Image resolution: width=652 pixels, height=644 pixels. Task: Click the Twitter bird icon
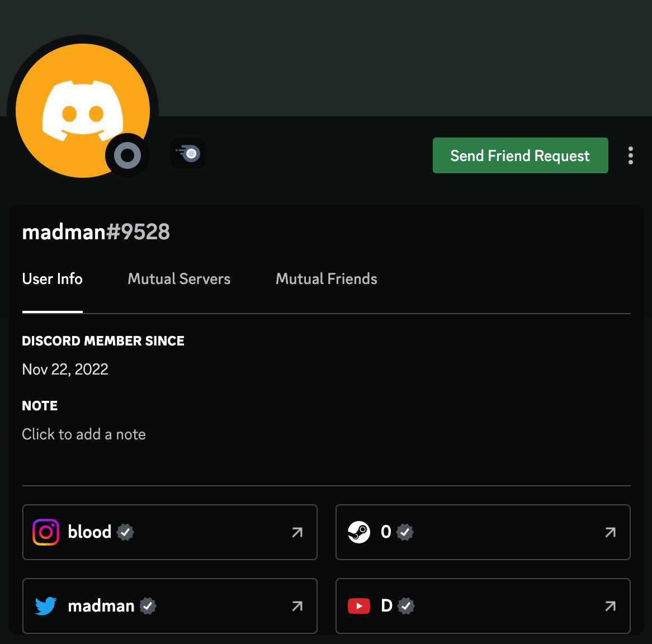[x=46, y=606]
